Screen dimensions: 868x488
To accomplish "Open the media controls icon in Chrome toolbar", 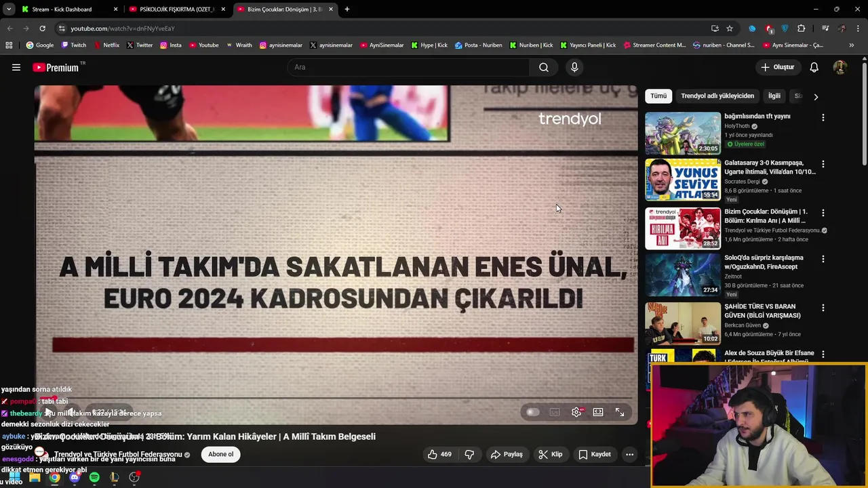I will tap(825, 28).
